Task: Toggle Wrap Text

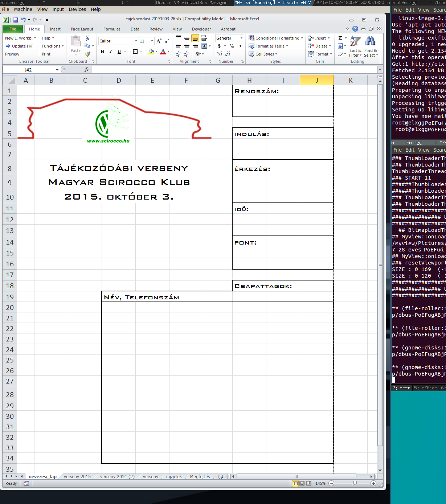Action: pyautogui.click(x=204, y=38)
